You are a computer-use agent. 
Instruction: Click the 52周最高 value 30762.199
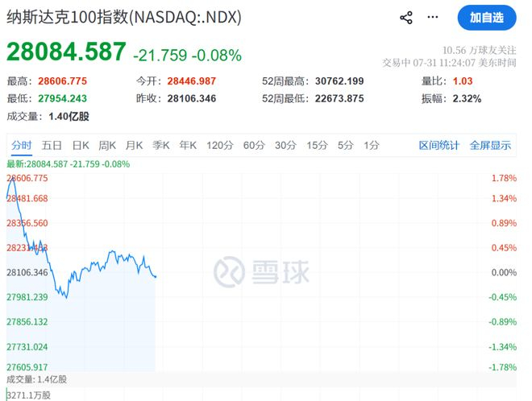coord(339,81)
